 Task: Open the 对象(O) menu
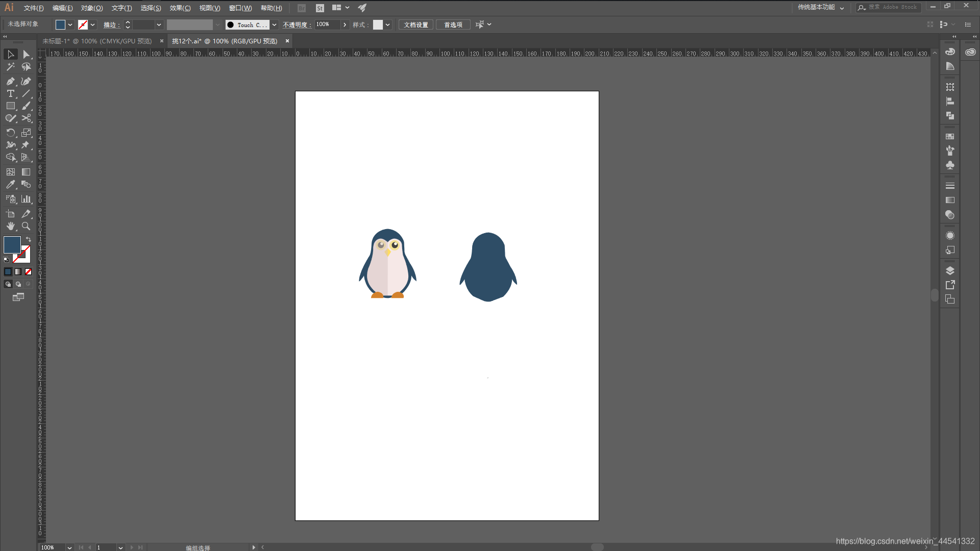[x=92, y=8]
